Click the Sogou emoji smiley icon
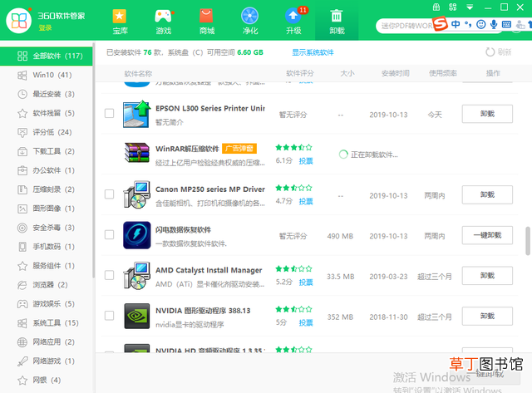This screenshot has height=393, width=532. (x=480, y=24)
